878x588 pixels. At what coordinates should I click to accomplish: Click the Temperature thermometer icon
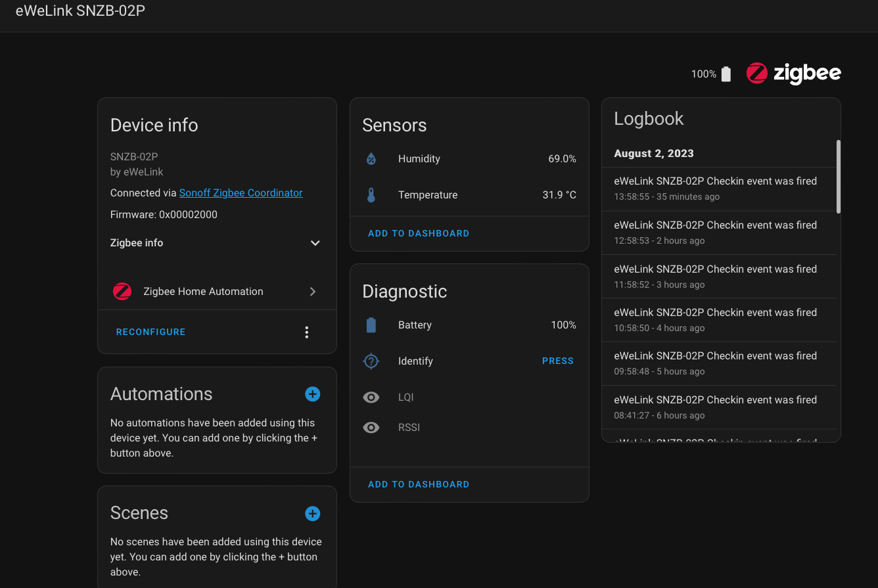pos(371,195)
